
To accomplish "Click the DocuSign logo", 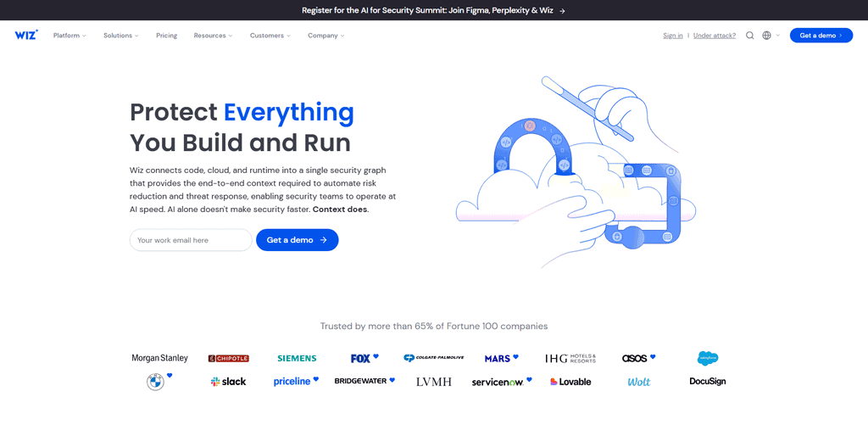I will coord(708,381).
